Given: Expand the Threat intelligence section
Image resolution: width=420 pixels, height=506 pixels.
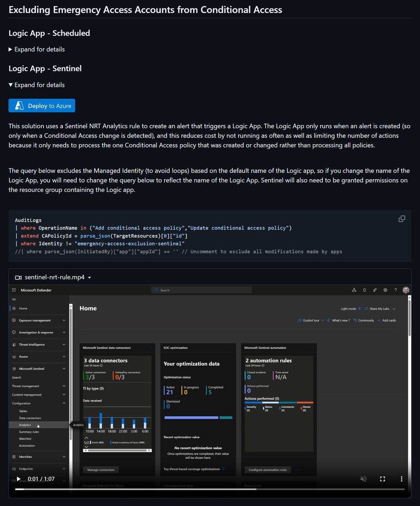Looking at the screenshot, I should pos(64,345).
